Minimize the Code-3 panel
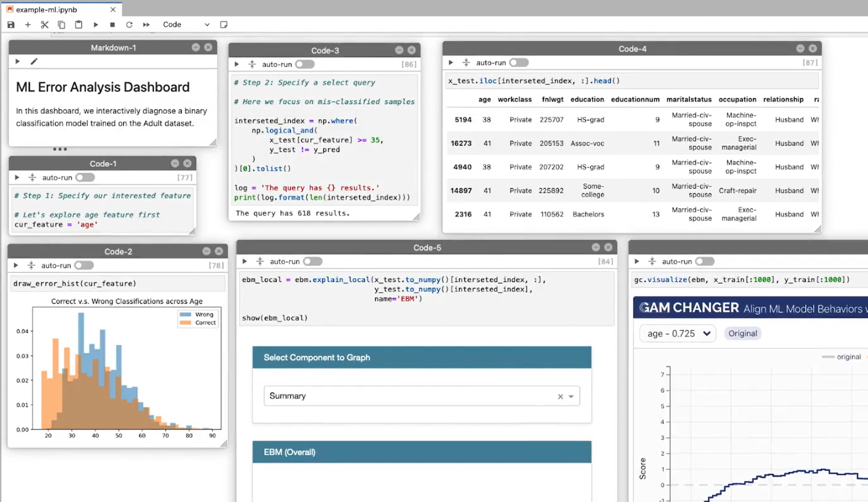Viewport: 868px width, 502px height. 399,50
